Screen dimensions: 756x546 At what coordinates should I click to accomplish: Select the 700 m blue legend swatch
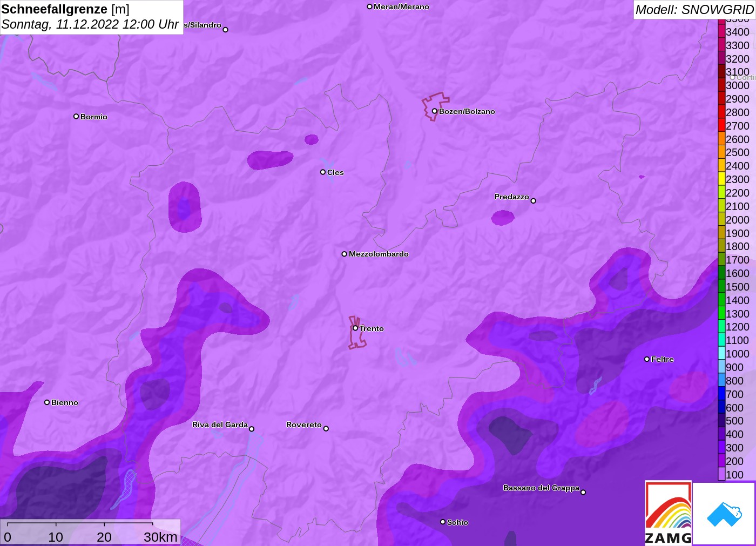point(721,394)
